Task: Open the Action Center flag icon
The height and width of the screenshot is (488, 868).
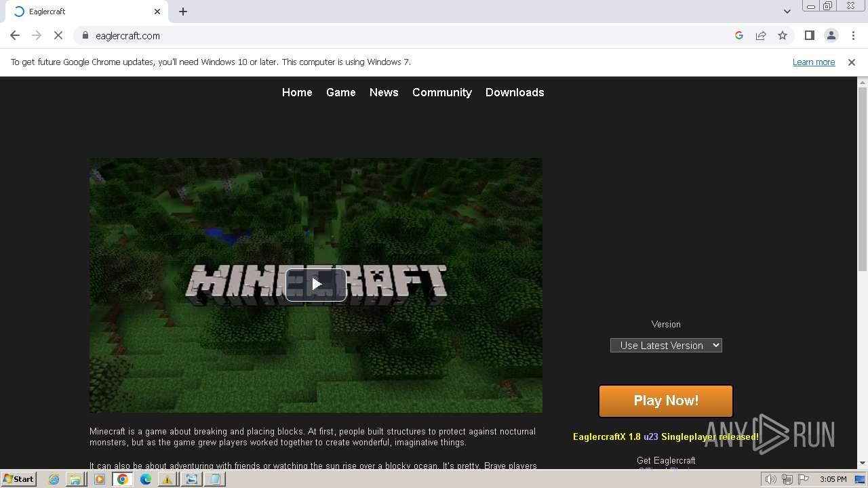Action: click(x=804, y=479)
